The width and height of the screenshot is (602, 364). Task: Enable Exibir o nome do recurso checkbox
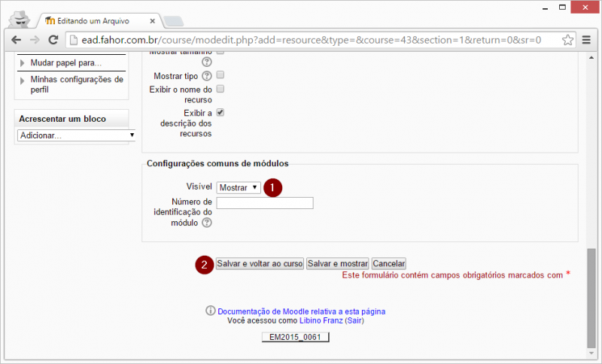pos(220,89)
